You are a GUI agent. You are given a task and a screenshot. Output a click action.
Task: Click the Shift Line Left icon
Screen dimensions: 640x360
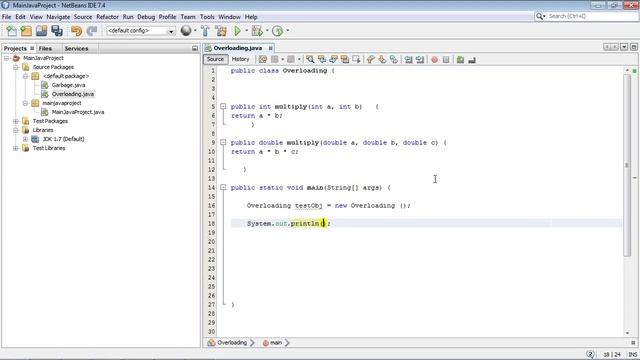tap(409, 60)
